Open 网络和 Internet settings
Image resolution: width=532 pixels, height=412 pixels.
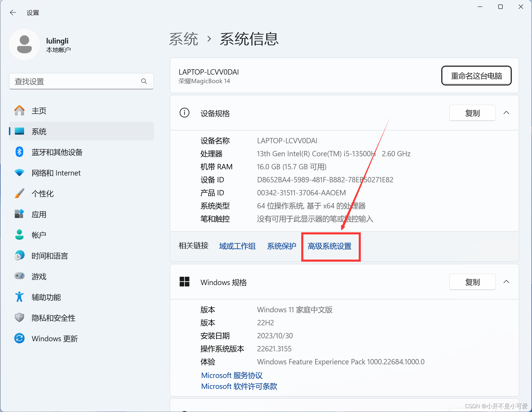[81, 173]
